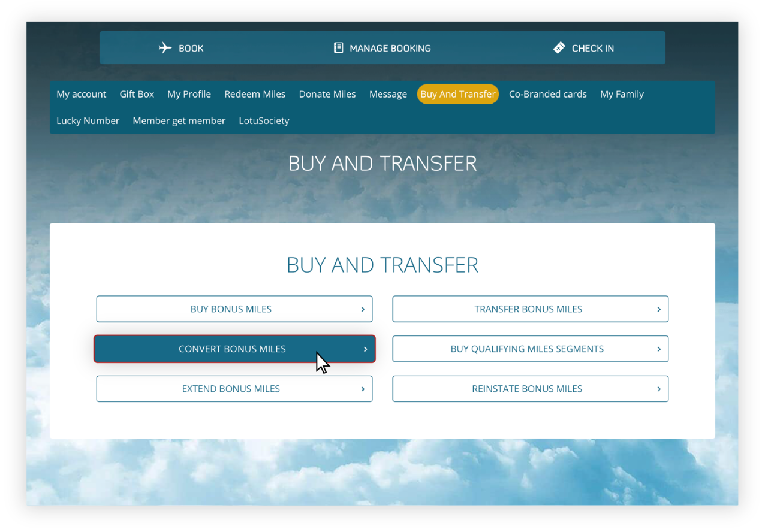Go to Donate Miles
The height and width of the screenshot is (532, 765).
(327, 94)
